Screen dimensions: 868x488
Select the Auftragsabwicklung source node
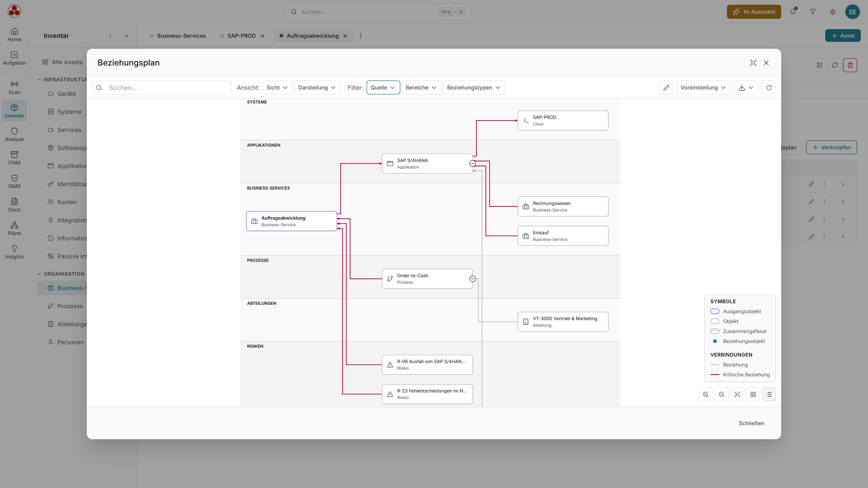pos(291,221)
